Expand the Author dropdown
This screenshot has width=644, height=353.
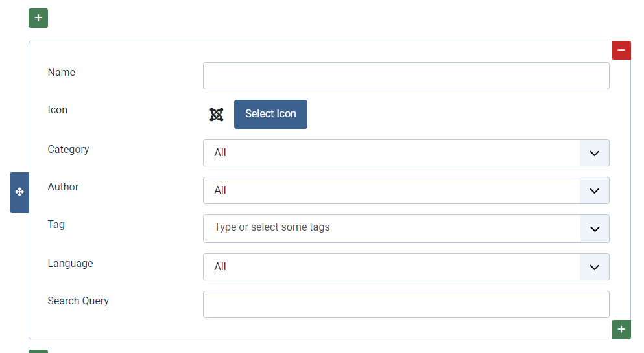click(x=406, y=190)
